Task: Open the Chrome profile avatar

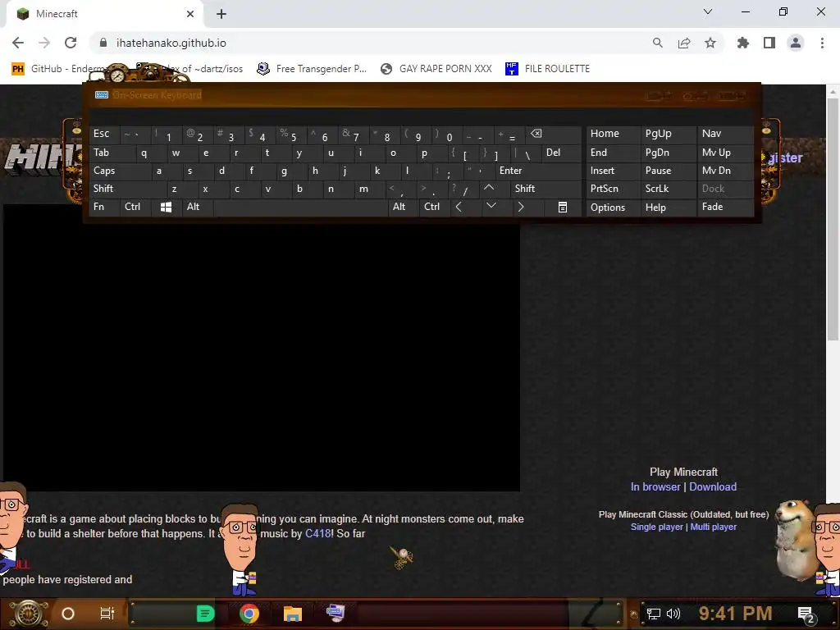Action: (x=796, y=43)
